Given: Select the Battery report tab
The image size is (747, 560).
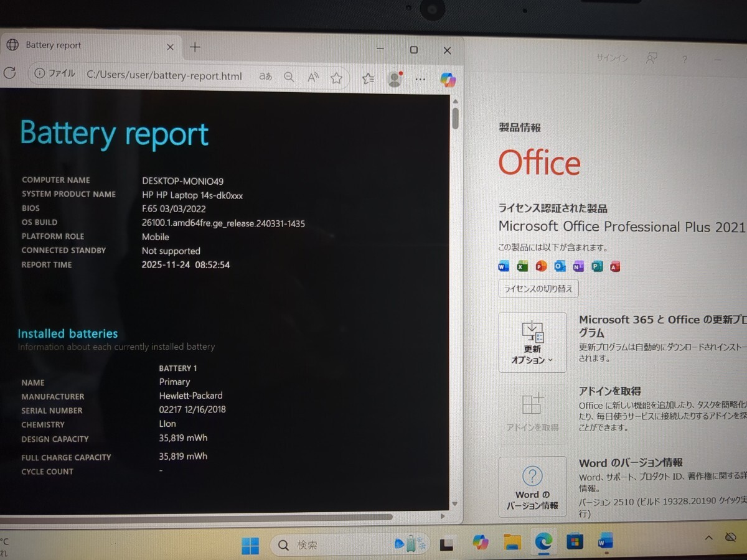Looking at the screenshot, I should (91, 45).
